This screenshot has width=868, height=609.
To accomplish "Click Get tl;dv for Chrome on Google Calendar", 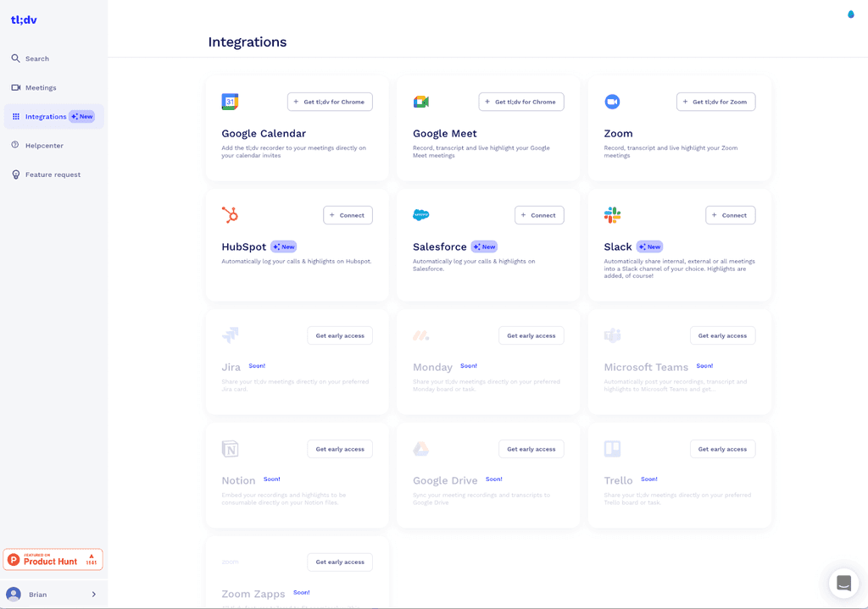I will 330,101.
